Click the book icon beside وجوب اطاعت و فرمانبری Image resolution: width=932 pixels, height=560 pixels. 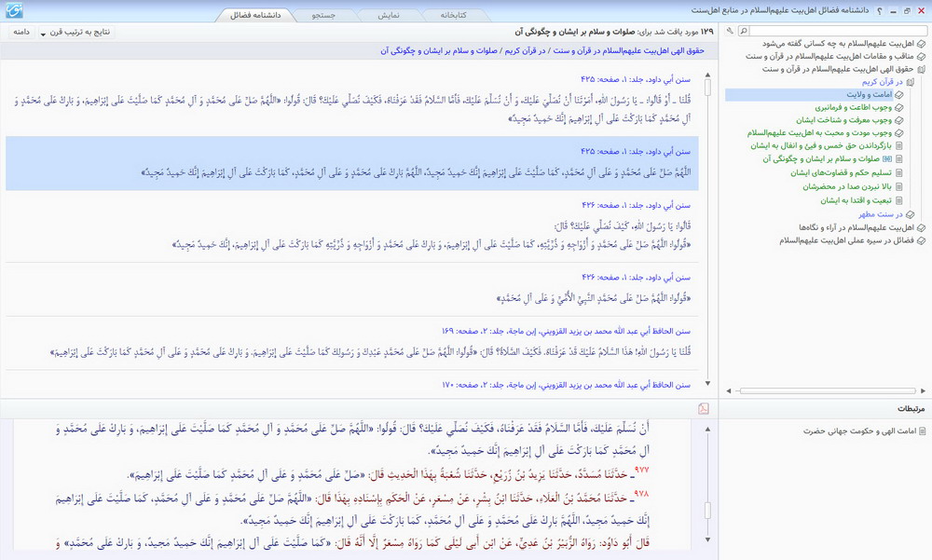898,107
